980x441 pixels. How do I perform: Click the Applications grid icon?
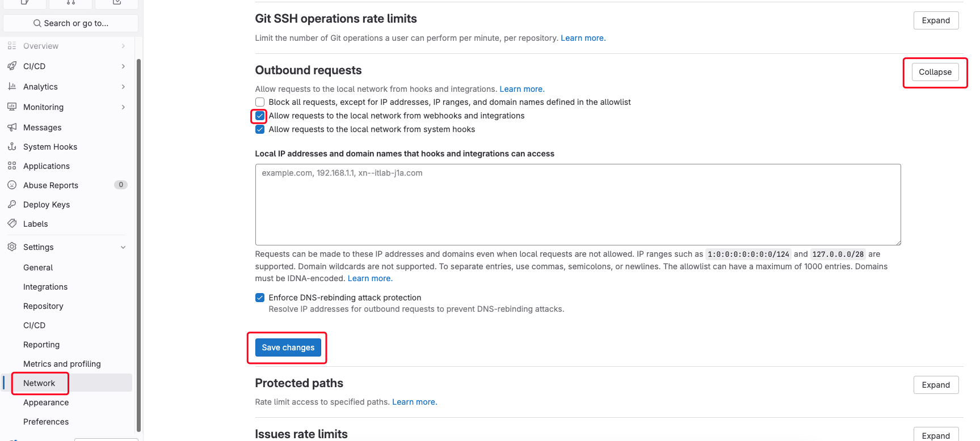point(12,166)
